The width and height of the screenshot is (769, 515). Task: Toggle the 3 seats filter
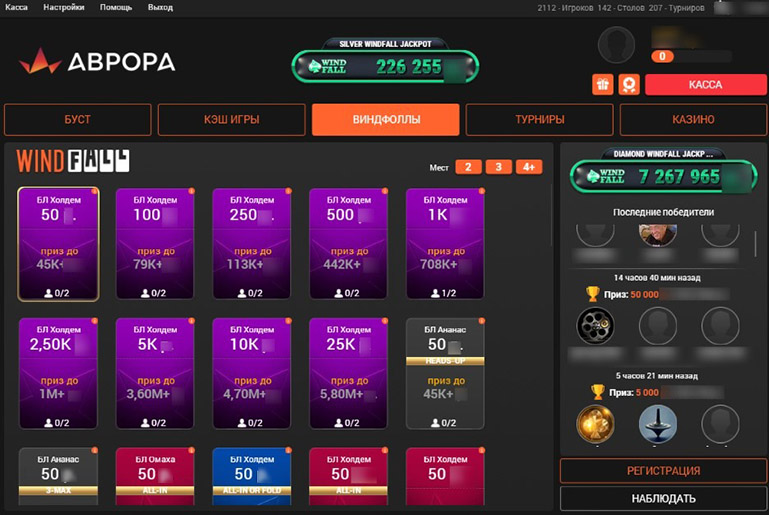pyautogui.click(x=498, y=167)
